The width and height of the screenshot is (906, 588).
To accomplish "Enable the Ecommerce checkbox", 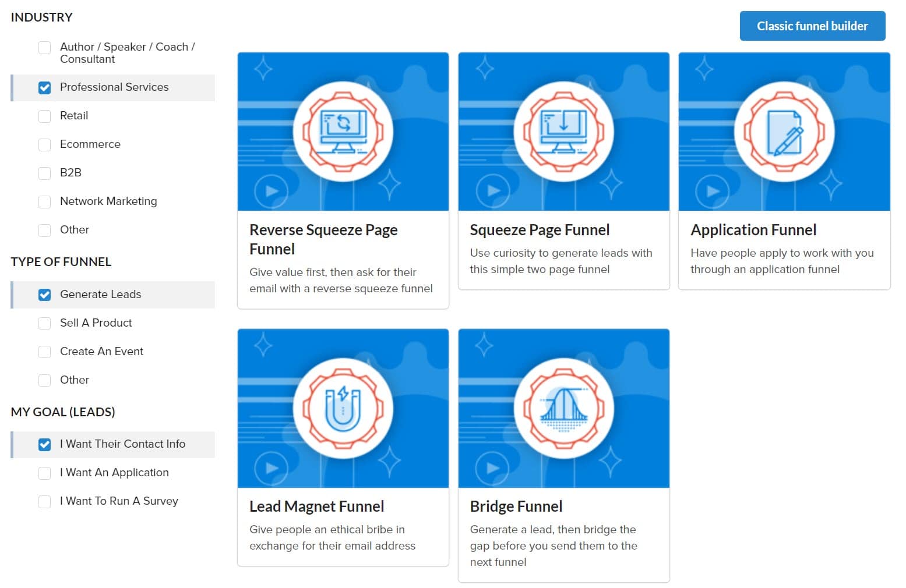I will point(45,145).
